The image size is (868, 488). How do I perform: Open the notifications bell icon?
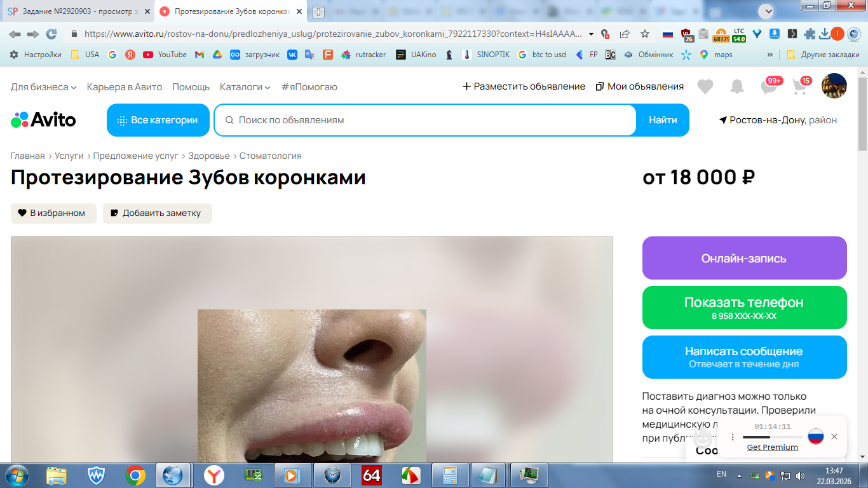point(737,86)
